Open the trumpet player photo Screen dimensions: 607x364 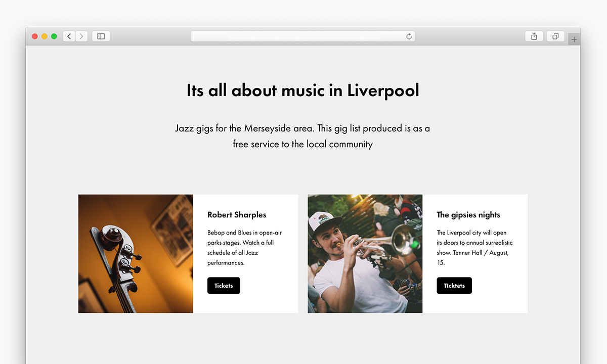[365, 254]
